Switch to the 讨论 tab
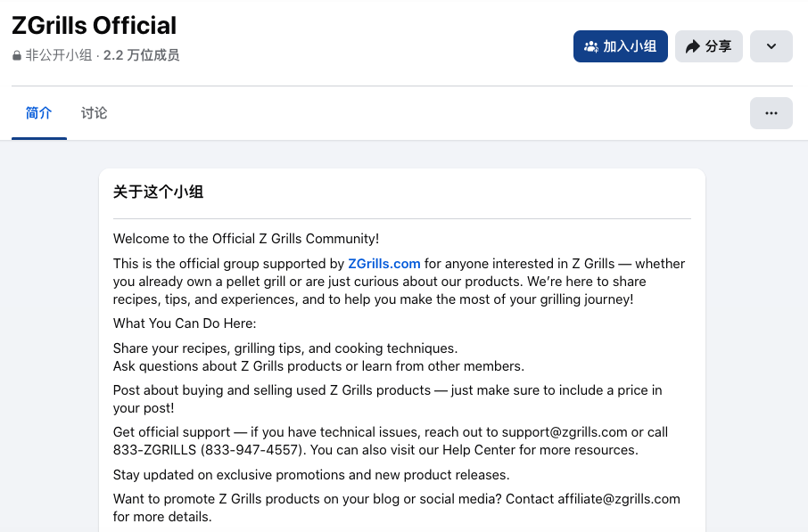The height and width of the screenshot is (532, 808). (94, 113)
